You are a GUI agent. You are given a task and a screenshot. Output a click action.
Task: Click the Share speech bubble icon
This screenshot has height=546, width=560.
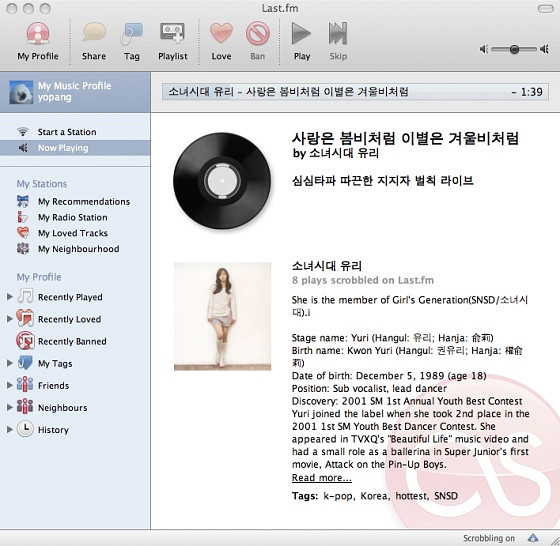tap(94, 33)
